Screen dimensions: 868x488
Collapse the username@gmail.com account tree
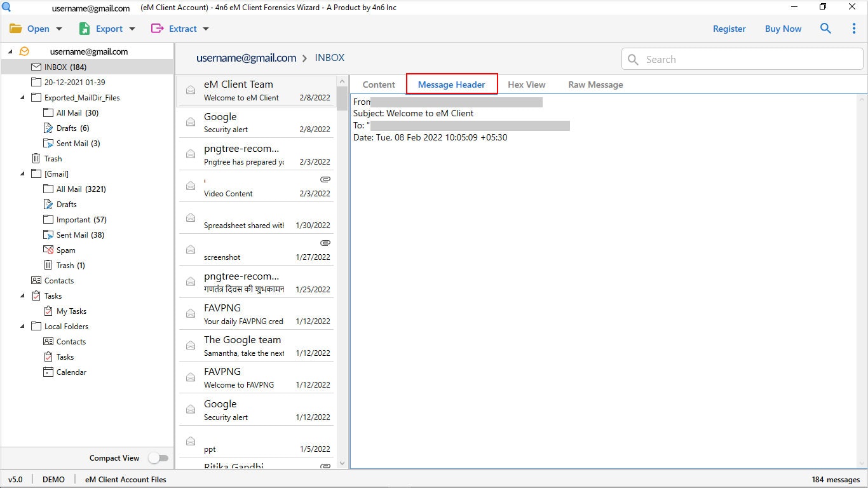coord(10,51)
